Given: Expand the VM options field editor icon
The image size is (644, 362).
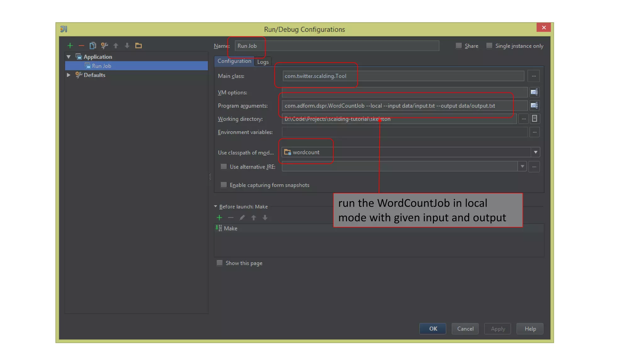Looking at the screenshot, I should tap(534, 92).
